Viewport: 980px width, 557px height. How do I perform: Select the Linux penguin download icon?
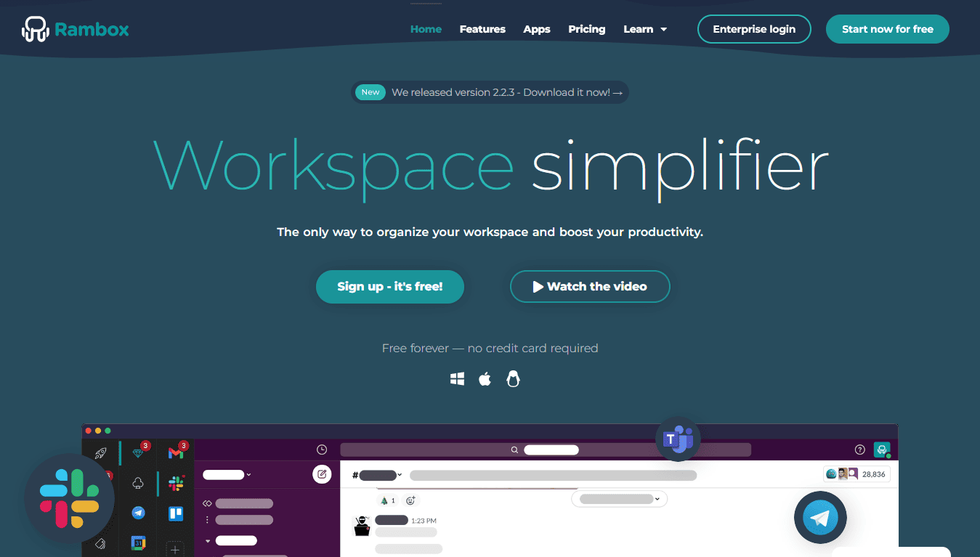(x=513, y=378)
